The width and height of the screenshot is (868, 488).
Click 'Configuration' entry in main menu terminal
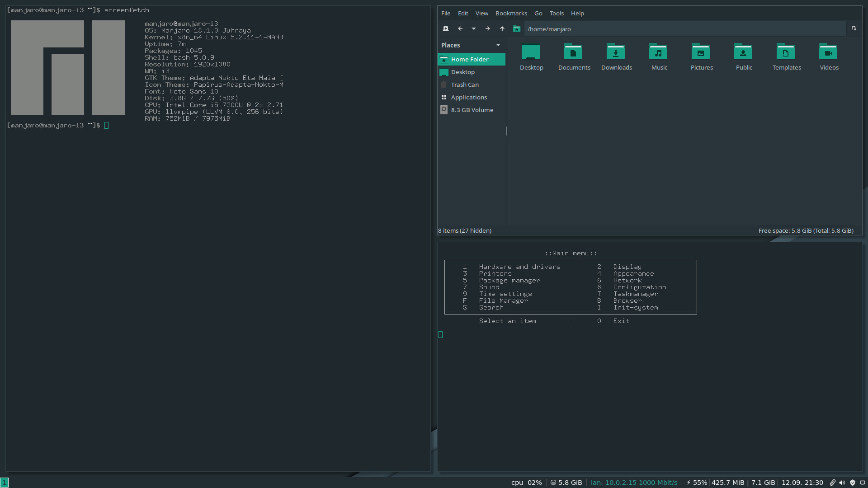(640, 287)
